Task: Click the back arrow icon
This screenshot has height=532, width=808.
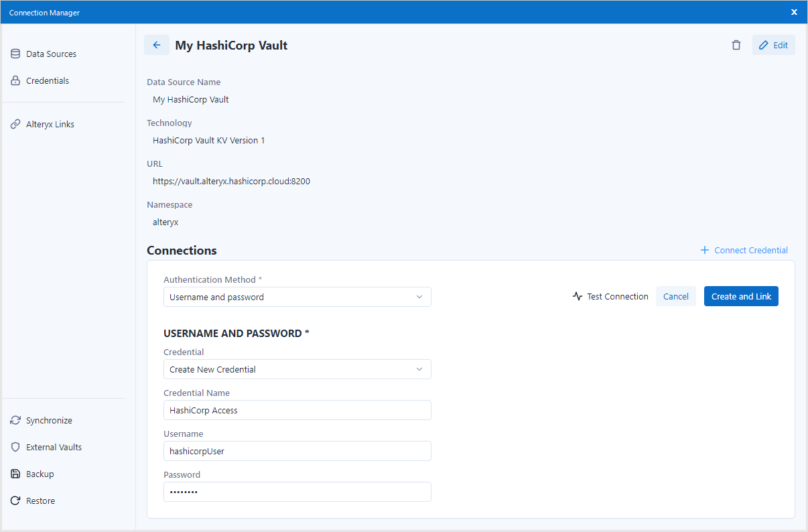Action: [x=157, y=46]
